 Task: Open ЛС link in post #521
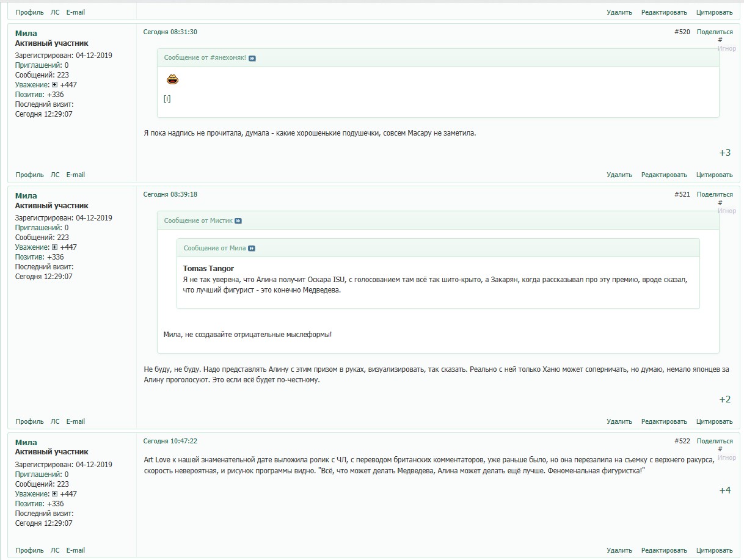(x=55, y=421)
